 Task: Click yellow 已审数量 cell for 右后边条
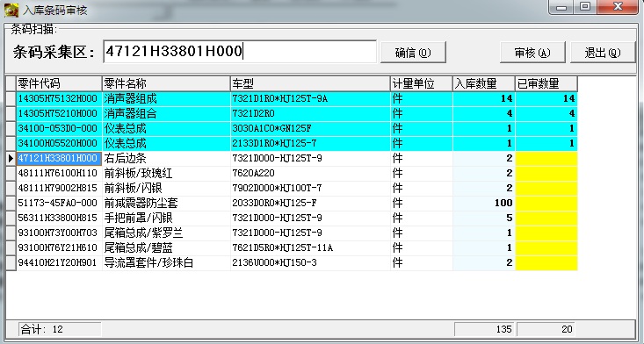tap(546, 158)
